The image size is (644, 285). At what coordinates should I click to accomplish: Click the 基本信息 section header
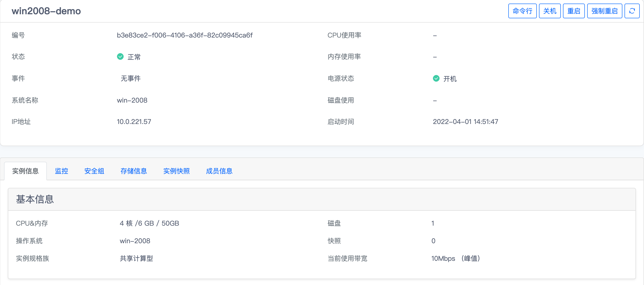[x=35, y=199]
